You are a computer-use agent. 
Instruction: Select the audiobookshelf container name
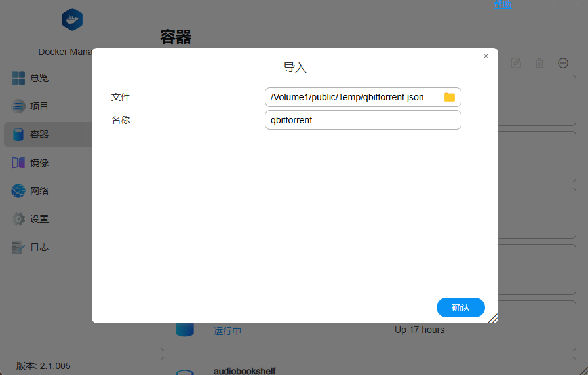click(245, 371)
